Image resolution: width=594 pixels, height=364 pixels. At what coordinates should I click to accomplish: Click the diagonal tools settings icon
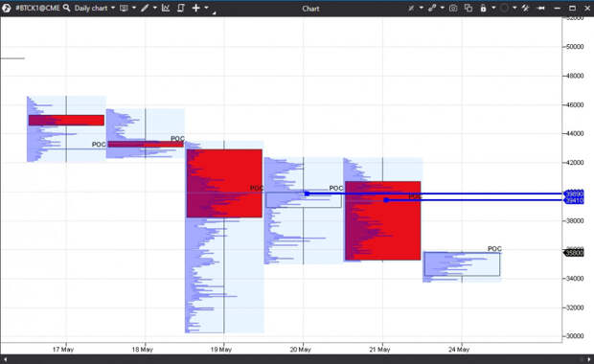pos(525,8)
